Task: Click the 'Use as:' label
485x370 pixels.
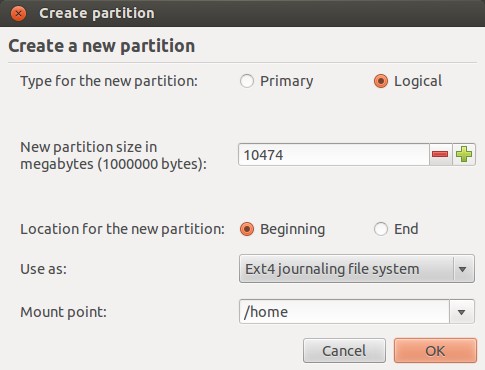Action: (x=43, y=269)
